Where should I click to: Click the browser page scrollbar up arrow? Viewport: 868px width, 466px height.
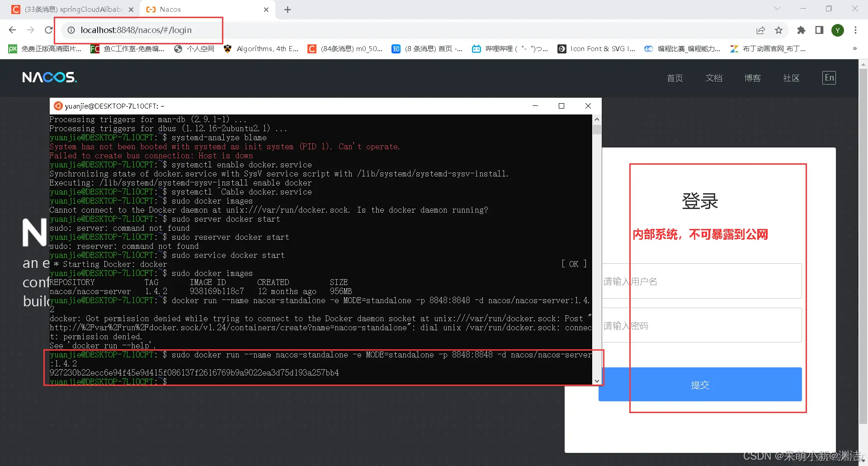tap(863, 65)
